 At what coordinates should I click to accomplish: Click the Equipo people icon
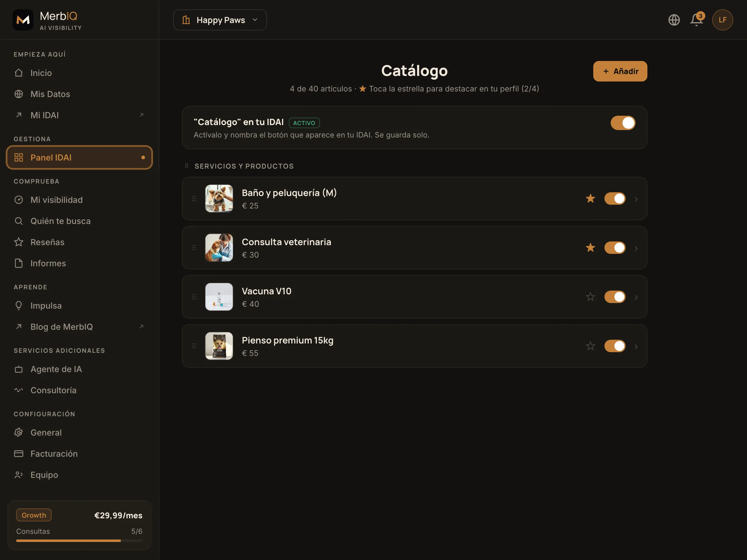tap(19, 475)
